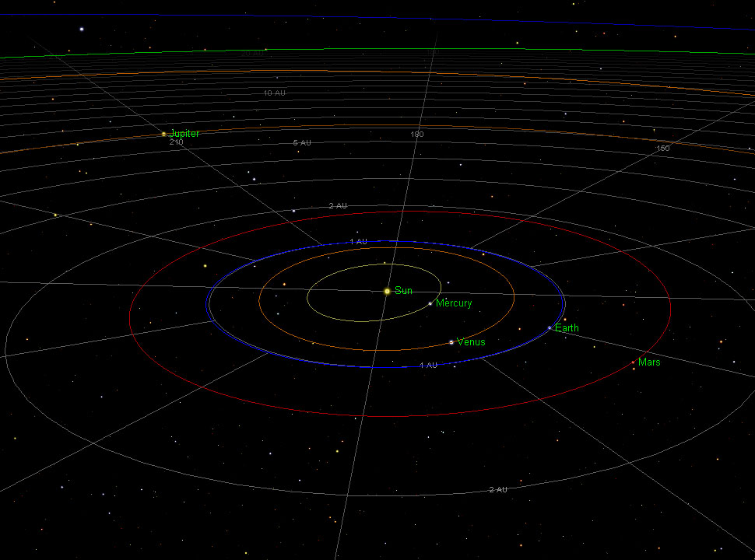Click the "1 AU" label nearest Venus
The image size is (755, 560).
coord(429,365)
